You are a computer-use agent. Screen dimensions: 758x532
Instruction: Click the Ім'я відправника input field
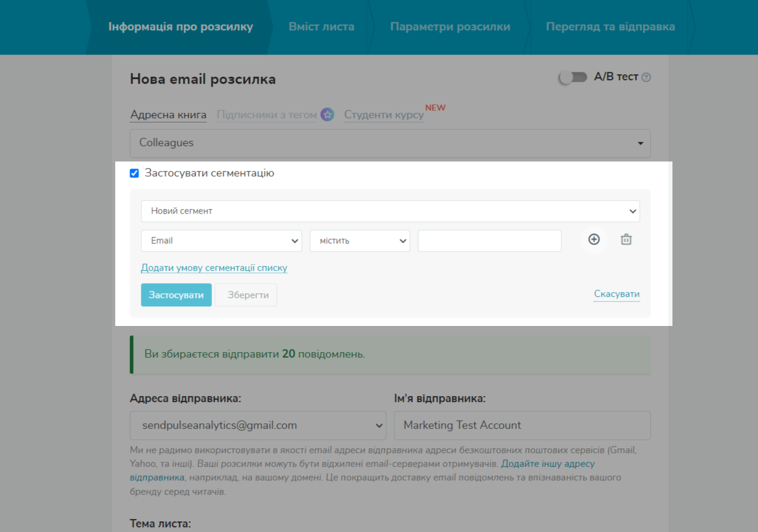point(522,425)
